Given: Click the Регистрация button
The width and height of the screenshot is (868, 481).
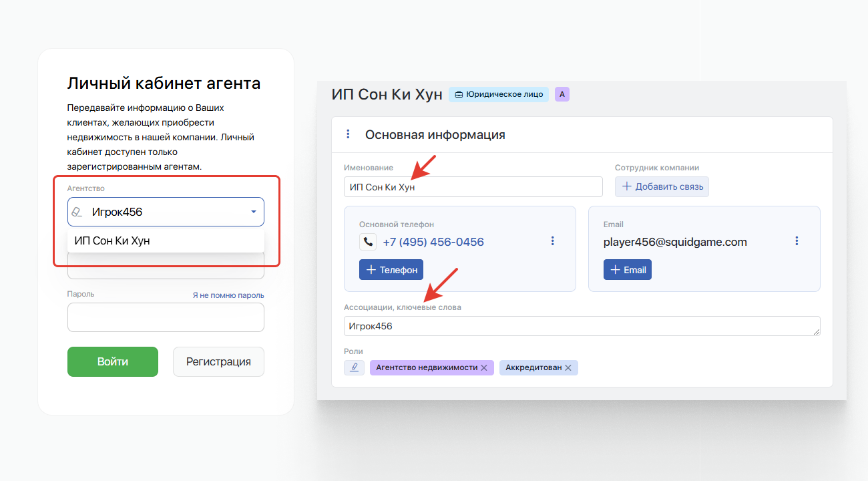Looking at the screenshot, I should point(218,361).
